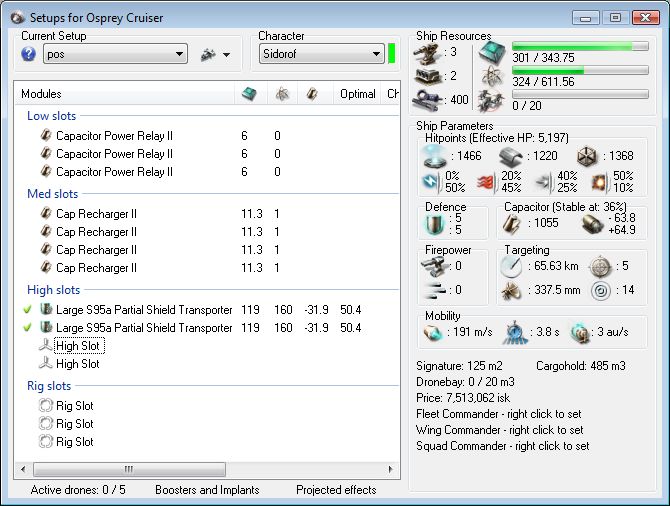The width and height of the screenshot is (670, 506).
Task: Click the drone bandwidth bar 0 / 20
Action: (580, 94)
